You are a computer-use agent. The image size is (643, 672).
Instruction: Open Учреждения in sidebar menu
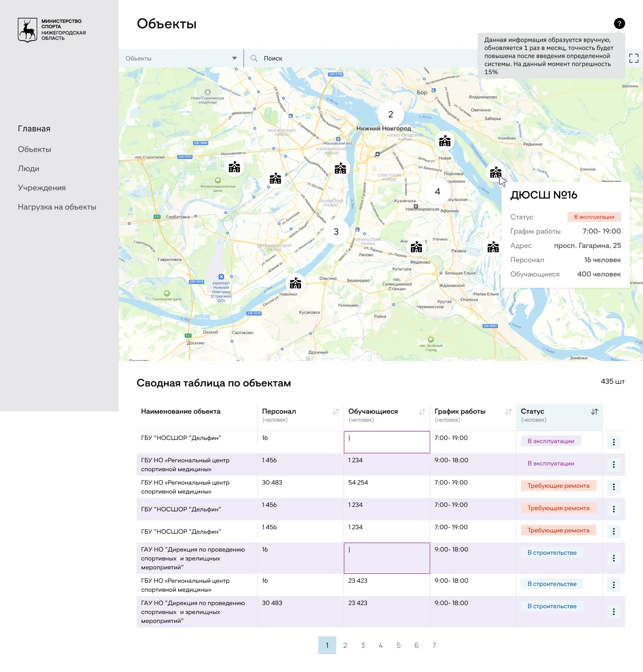[x=42, y=188]
